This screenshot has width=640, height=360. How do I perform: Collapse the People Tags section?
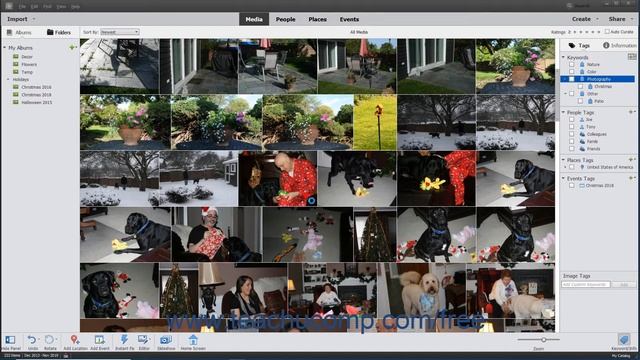point(563,112)
